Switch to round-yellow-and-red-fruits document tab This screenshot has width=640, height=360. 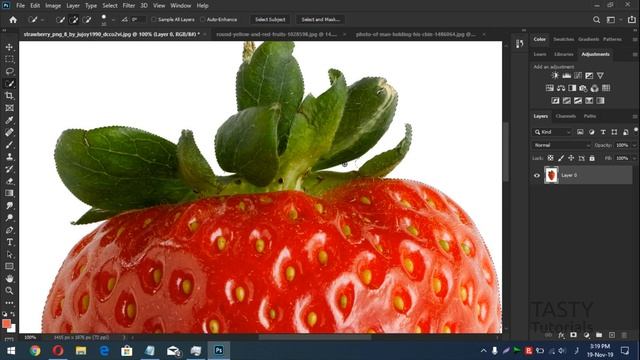276,35
